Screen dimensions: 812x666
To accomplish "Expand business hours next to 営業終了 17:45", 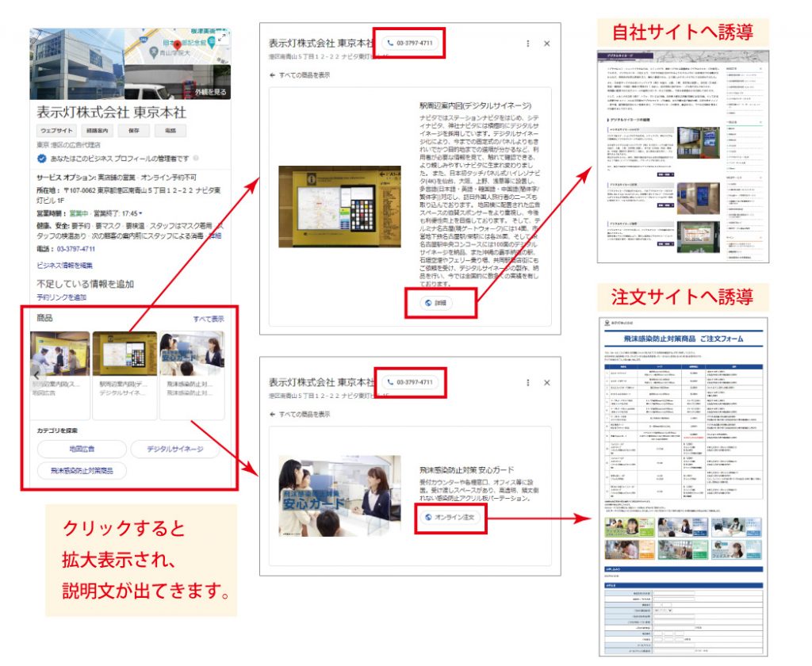I will click(x=140, y=212).
